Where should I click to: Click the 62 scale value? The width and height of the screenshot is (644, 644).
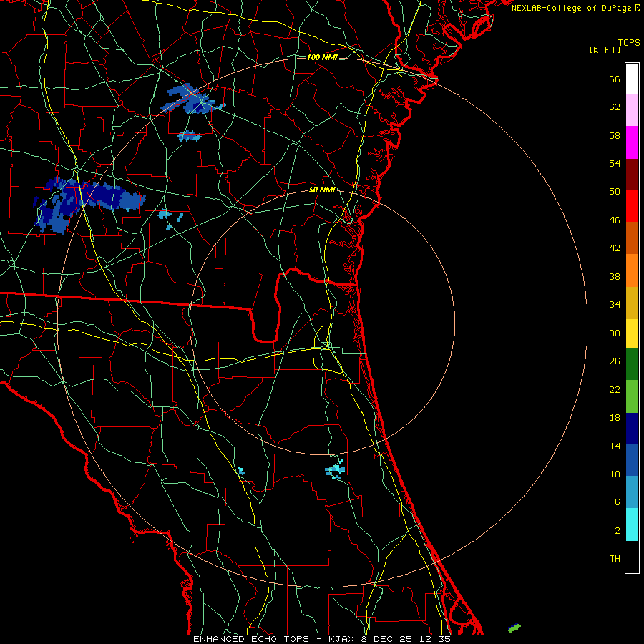click(x=615, y=107)
